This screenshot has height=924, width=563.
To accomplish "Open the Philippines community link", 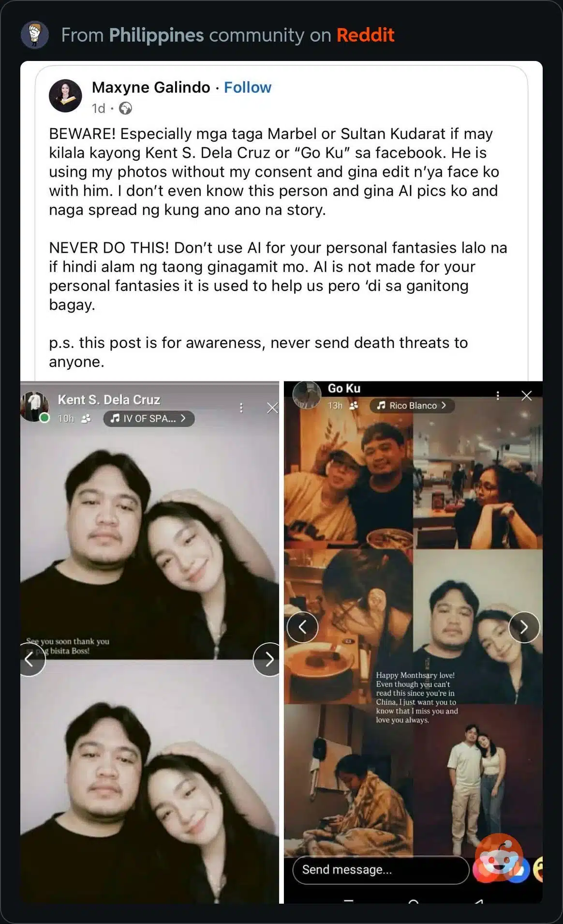I will click(156, 35).
